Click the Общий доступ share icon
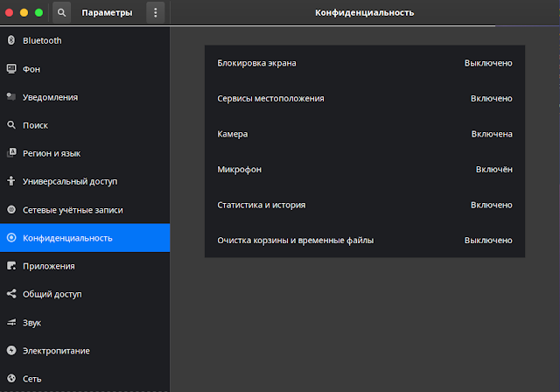This screenshot has height=392, width=560. coord(11,294)
